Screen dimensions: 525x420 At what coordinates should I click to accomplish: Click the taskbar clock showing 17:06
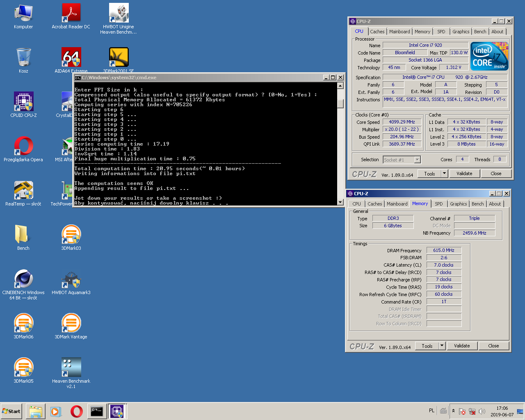coord(502,411)
